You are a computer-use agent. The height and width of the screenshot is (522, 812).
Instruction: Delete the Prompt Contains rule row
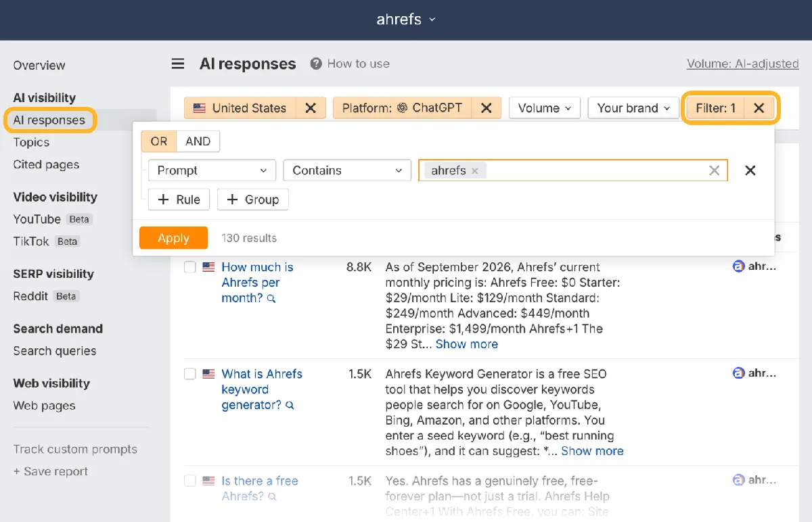(x=750, y=170)
